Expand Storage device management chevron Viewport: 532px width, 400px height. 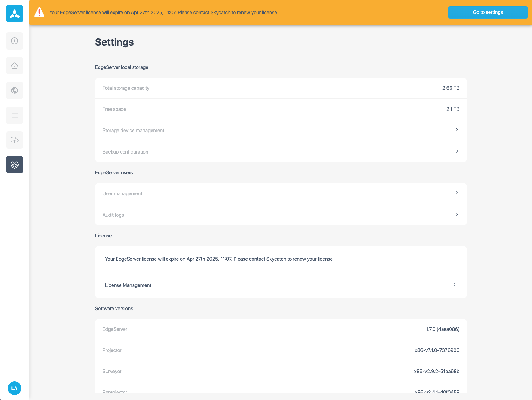pos(457,130)
